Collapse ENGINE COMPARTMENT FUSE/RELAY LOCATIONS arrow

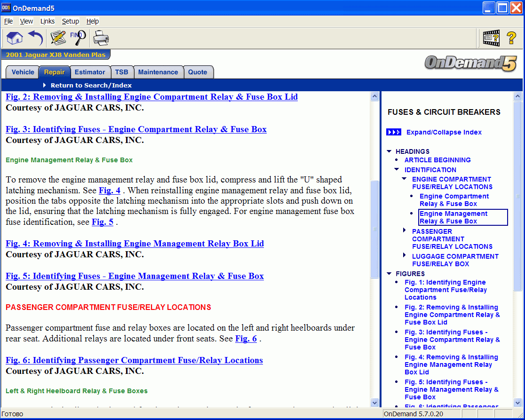pos(404,179)
